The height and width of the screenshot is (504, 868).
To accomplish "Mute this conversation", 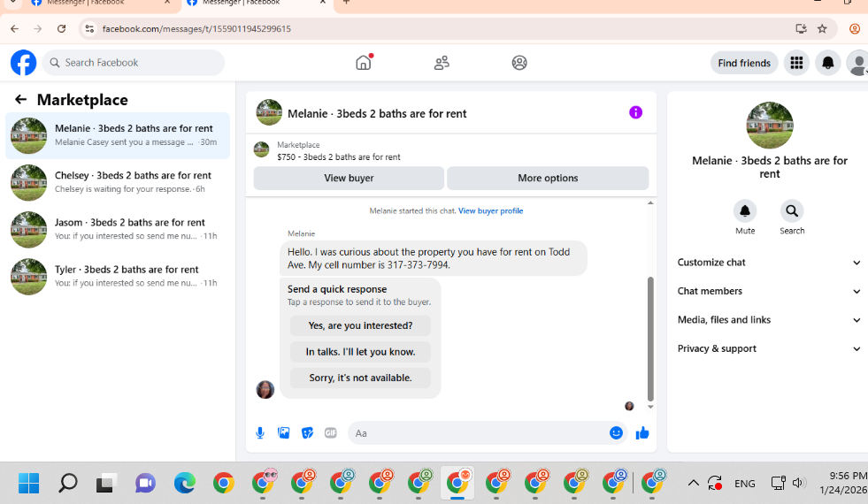I will [745, 210].
